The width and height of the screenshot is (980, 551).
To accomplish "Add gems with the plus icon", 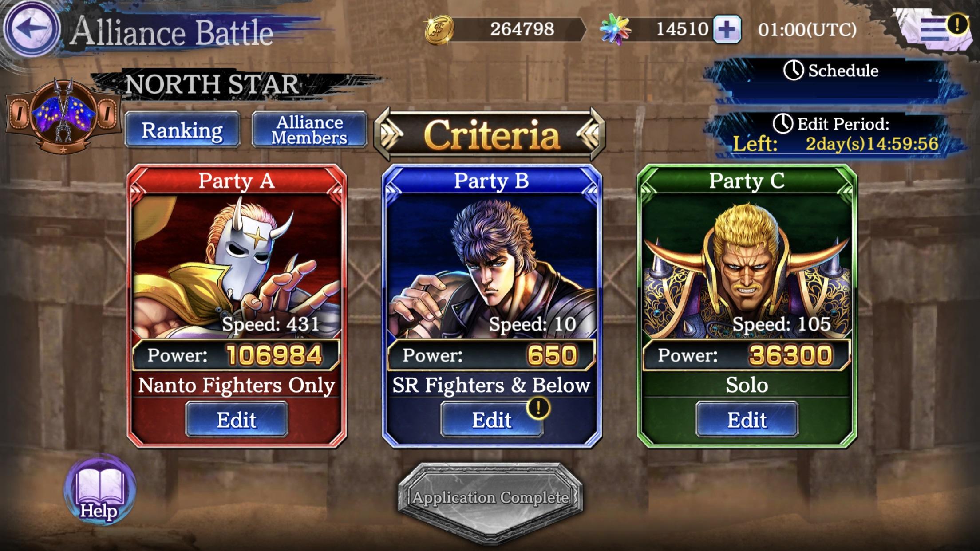I will click(x=727, y=29).
